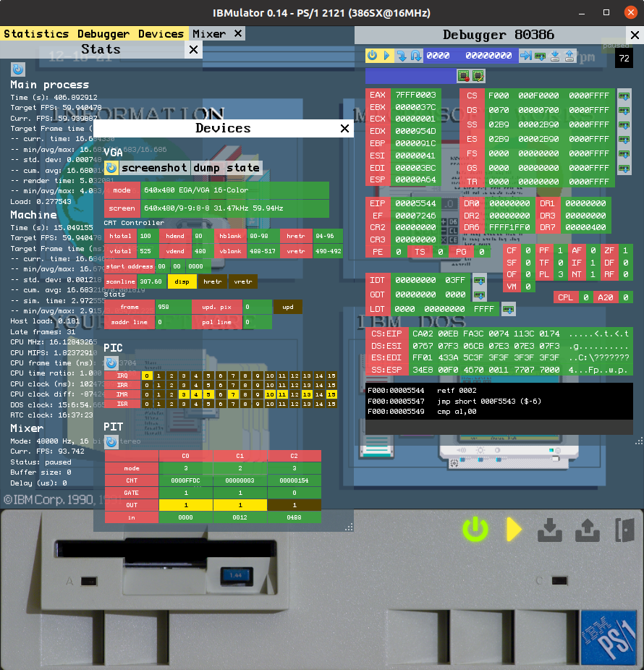Click the VGA dump state button
644x670 pixels.
pyautogui.click(x=226, y=168)
